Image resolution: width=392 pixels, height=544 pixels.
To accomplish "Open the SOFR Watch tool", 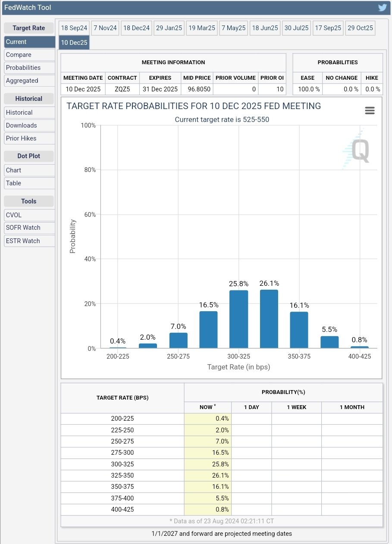I will [30, 228].
